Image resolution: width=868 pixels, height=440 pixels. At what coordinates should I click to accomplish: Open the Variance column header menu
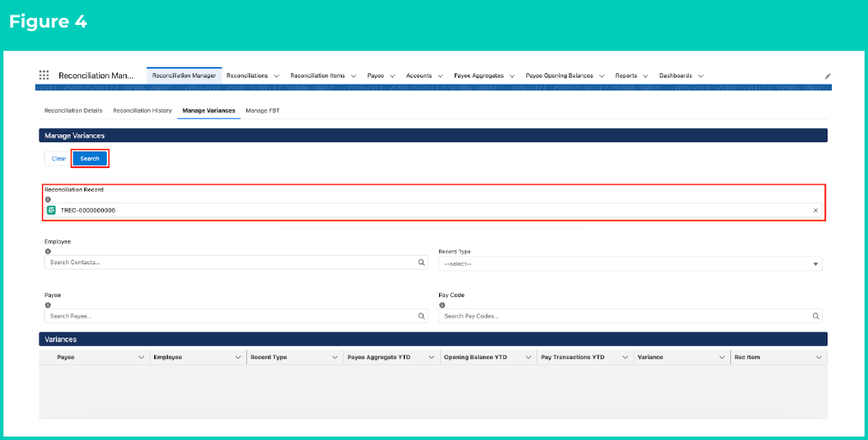point(722,357)
